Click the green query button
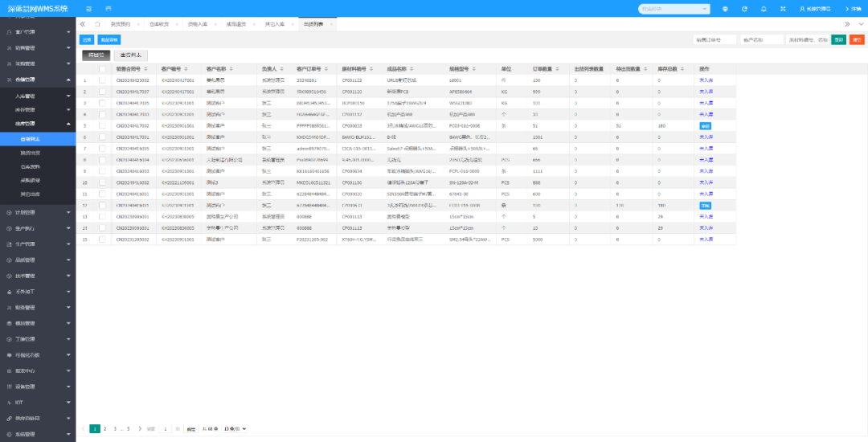The width and height of the screenshot is (868, 442). coord(838,40)
